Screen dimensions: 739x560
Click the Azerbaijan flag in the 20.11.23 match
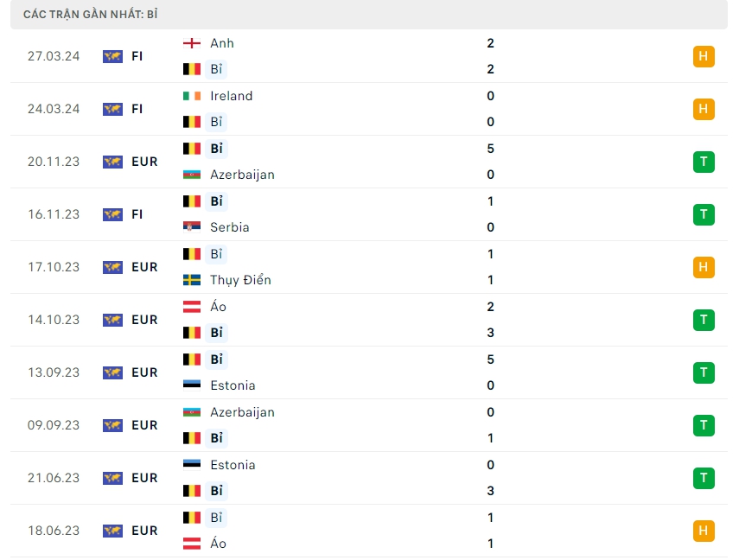pyautogui.click(x=192, y=175)
